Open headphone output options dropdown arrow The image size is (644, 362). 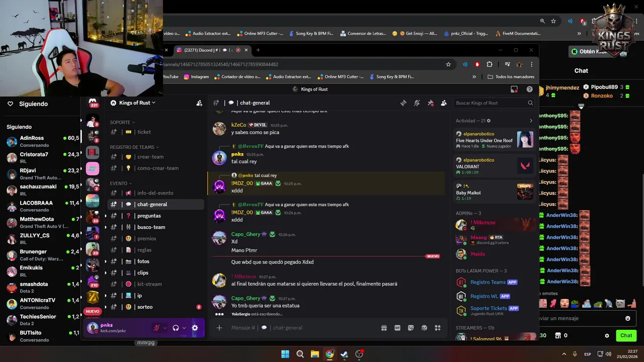[184, 328]
